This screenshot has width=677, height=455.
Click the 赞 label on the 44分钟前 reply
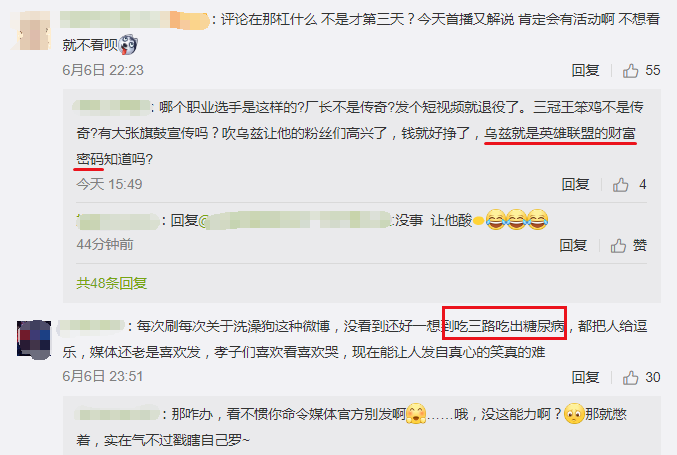[x=640, y=246]
